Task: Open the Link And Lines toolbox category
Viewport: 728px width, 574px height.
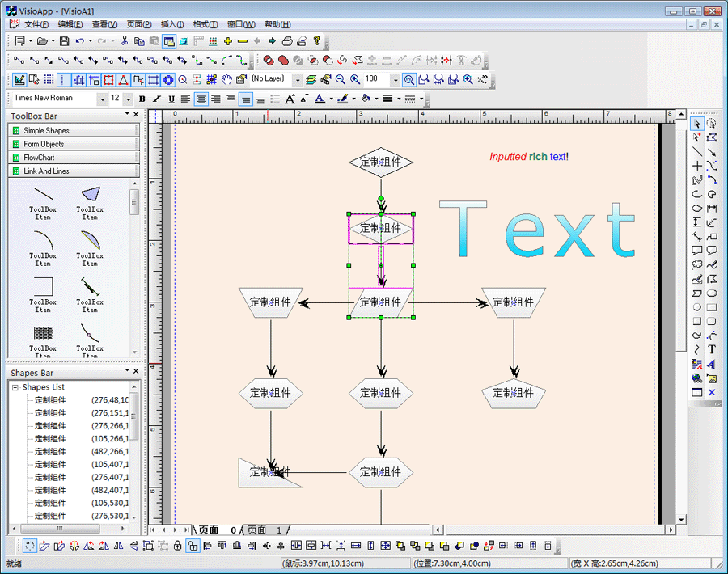Action: 74,171
